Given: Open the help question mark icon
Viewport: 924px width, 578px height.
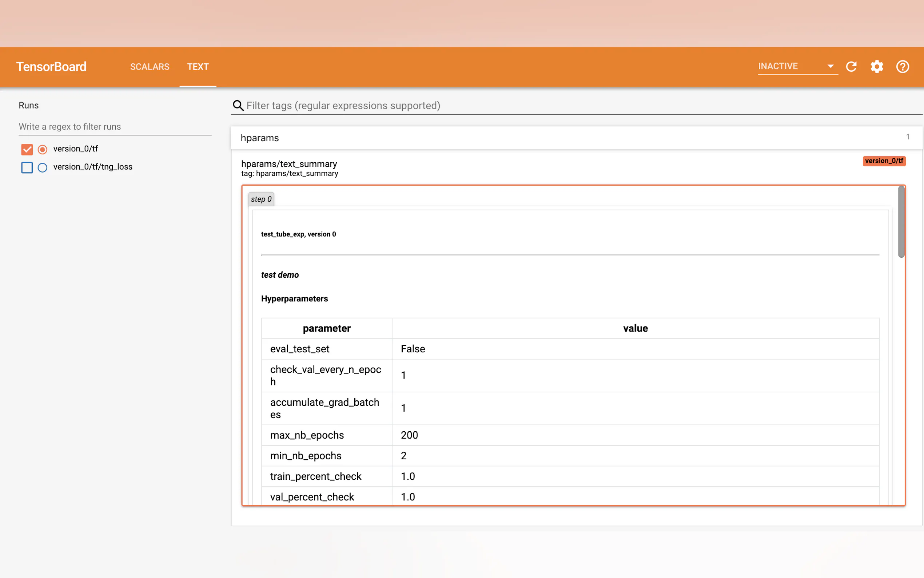Looking at the screenshot, I should (902, 67).
